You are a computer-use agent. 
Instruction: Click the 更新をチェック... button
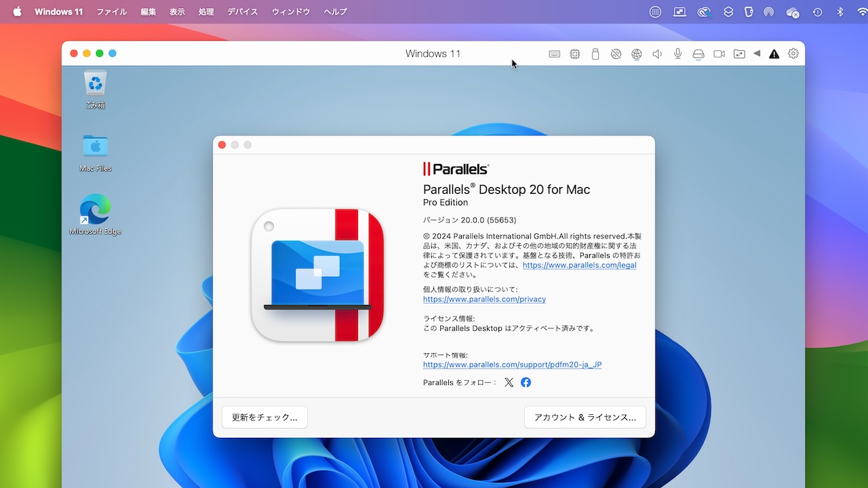[264, 418]
